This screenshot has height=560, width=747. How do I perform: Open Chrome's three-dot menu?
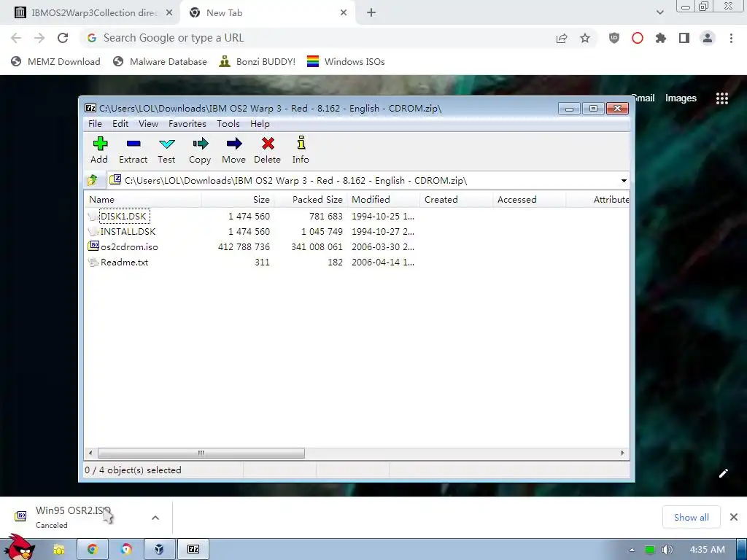coord(731,38)
